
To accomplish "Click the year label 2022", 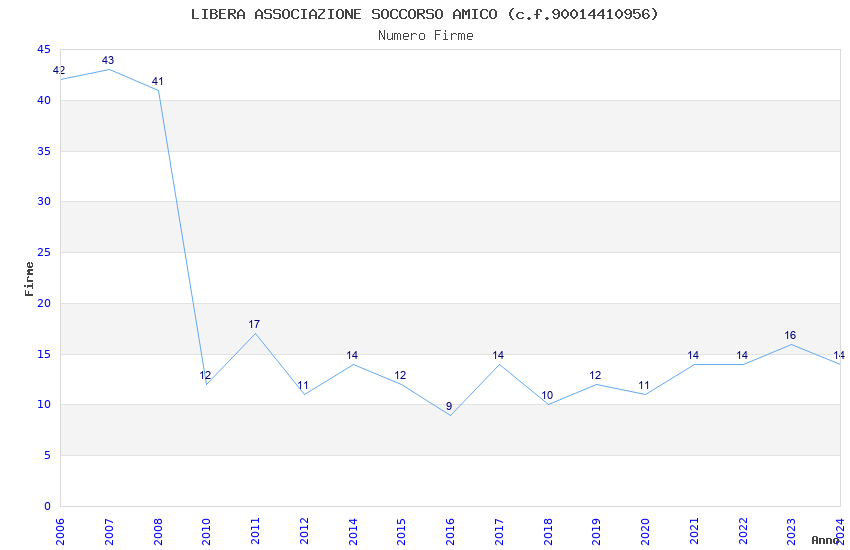I will tap(743, 532).
